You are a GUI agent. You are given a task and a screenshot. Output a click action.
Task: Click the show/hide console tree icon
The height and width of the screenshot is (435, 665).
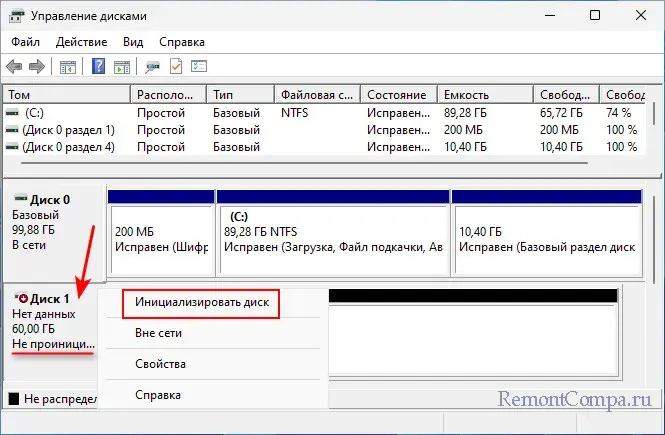68,67
